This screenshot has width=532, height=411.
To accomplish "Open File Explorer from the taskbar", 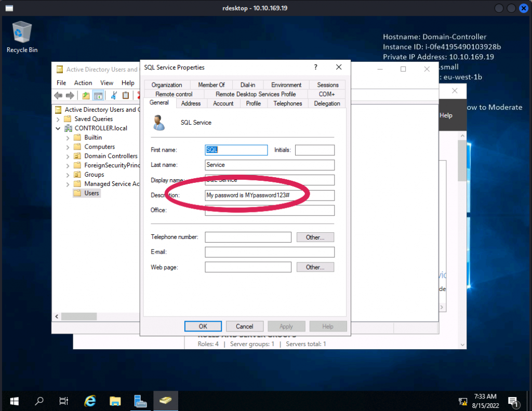I will (x=115, y=401).
